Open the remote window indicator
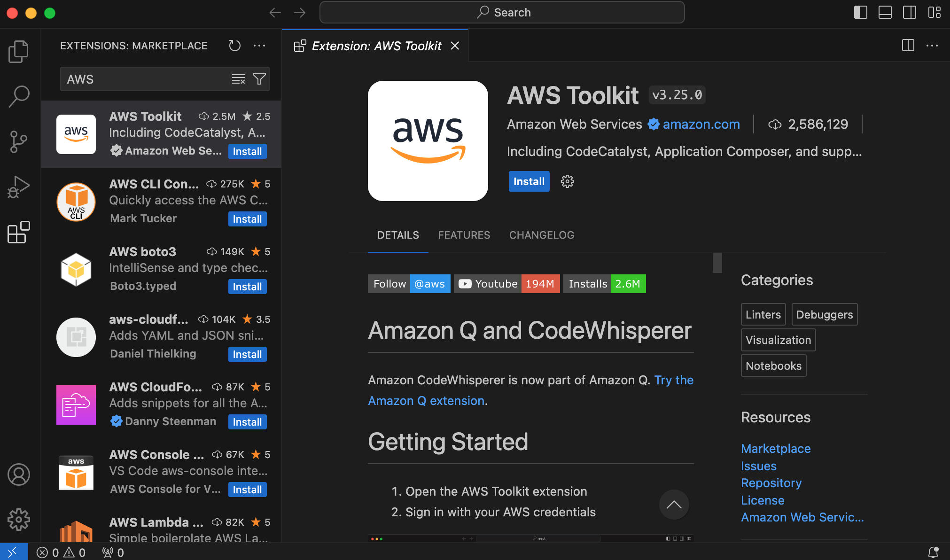The height and width of the screenshot is (560, 950). pyautogui.click(x=14, y=552)
